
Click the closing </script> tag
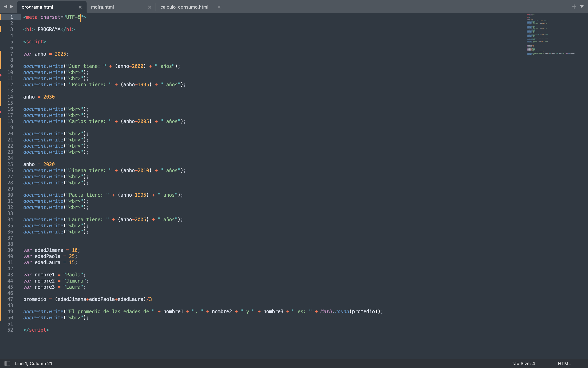click(x=36, y=330)
